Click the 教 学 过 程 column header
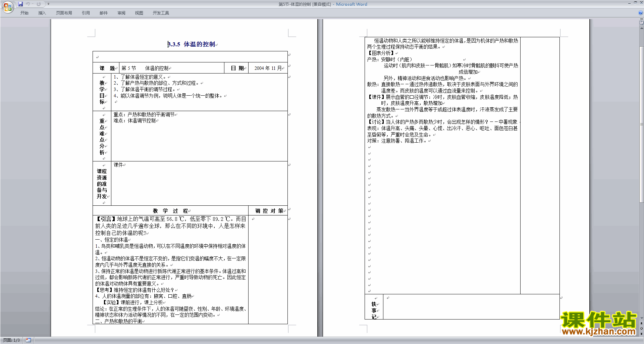The height and width of the screenshot is (344, 644). tap(170, 211)
